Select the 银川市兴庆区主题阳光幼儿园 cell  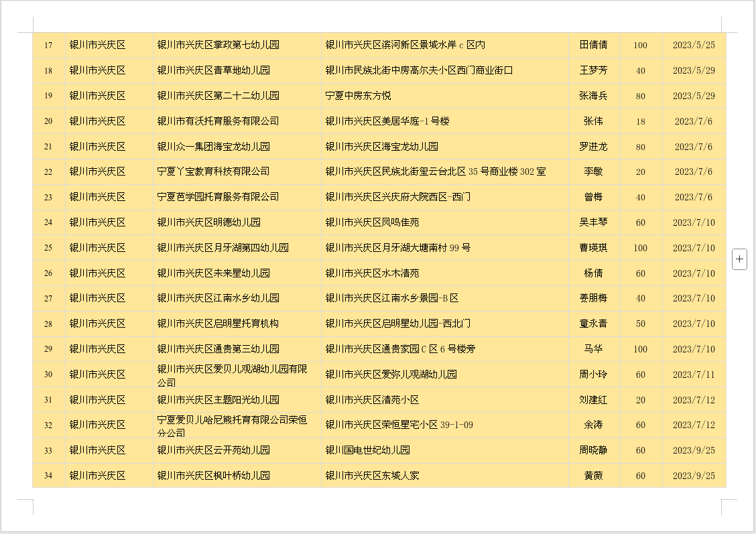click(x=218, y=400)
